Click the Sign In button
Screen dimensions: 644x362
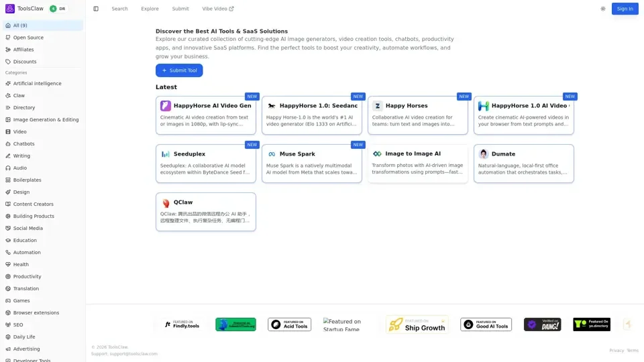[625, 9]
